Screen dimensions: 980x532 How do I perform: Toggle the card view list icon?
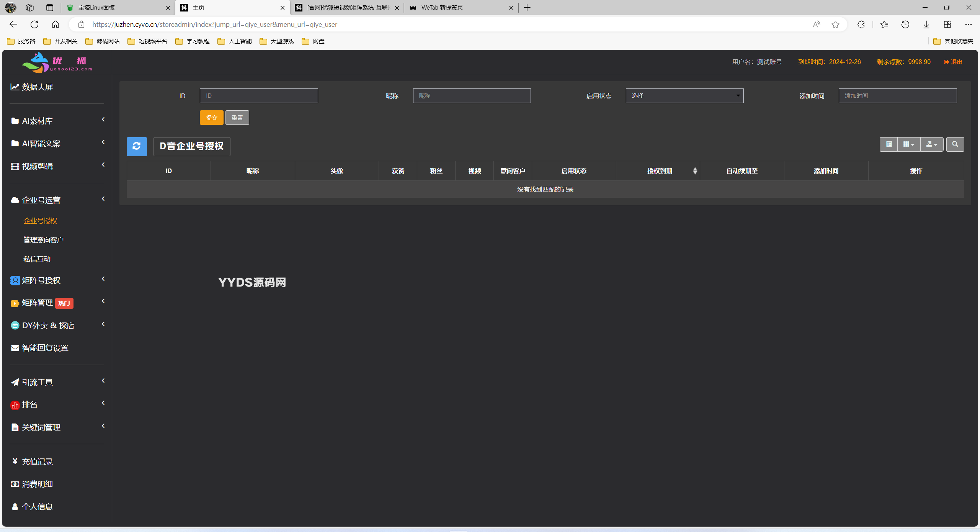point(889,144)
